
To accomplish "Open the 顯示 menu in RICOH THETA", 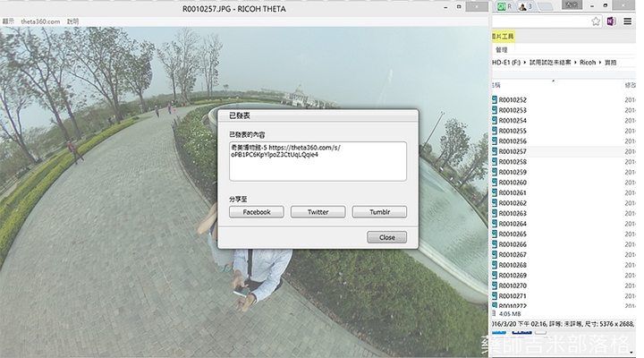I will [7, 21].
